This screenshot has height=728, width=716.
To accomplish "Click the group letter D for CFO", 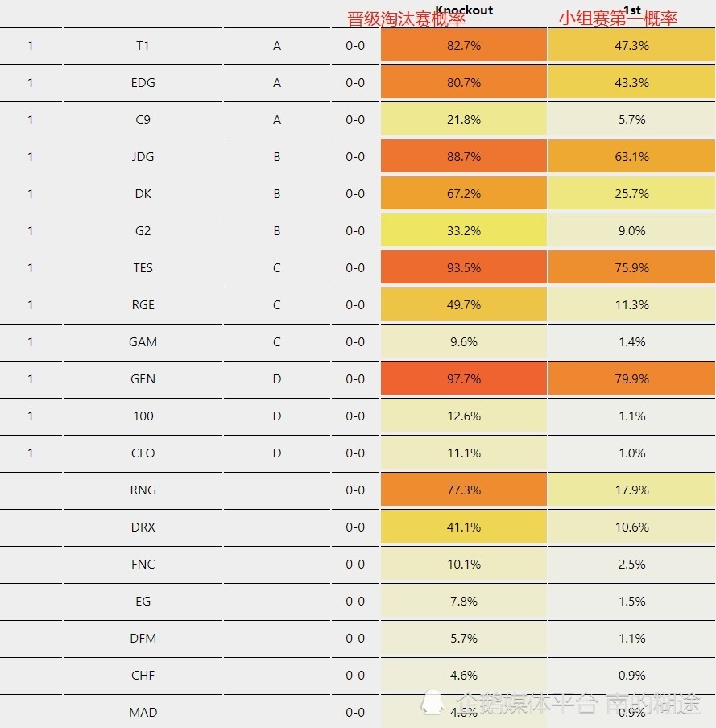I will click(x=277, y=453).
